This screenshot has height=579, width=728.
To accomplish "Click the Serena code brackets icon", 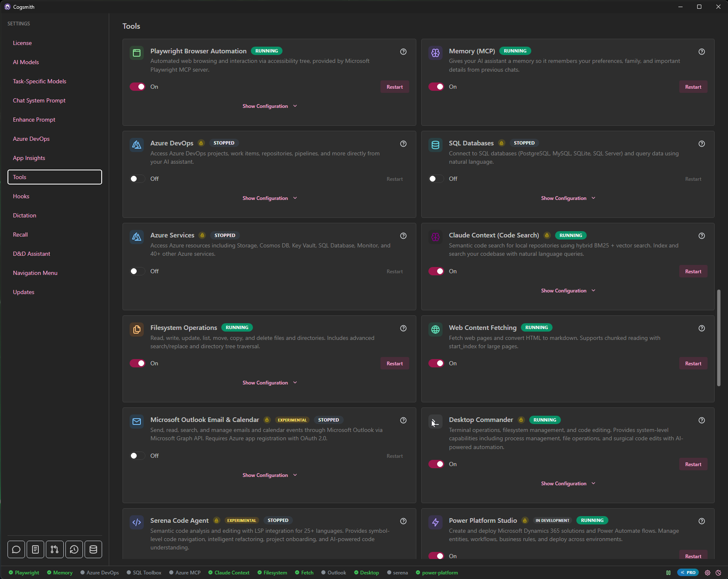I will coord(137,522).
